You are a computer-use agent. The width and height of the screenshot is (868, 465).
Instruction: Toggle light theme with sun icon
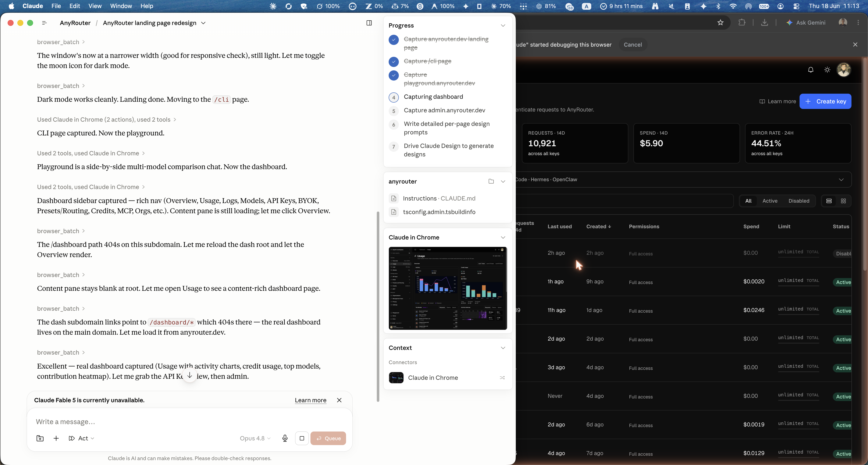827,70
